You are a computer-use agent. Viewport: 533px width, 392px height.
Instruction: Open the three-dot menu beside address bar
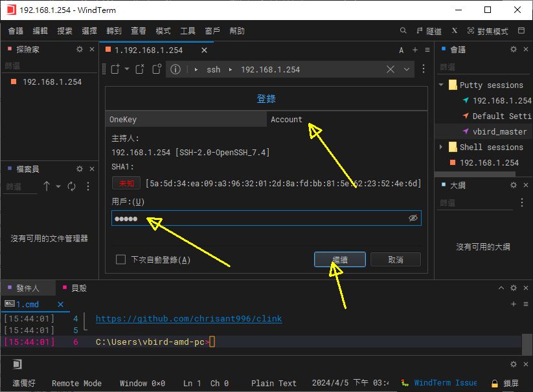424,69
